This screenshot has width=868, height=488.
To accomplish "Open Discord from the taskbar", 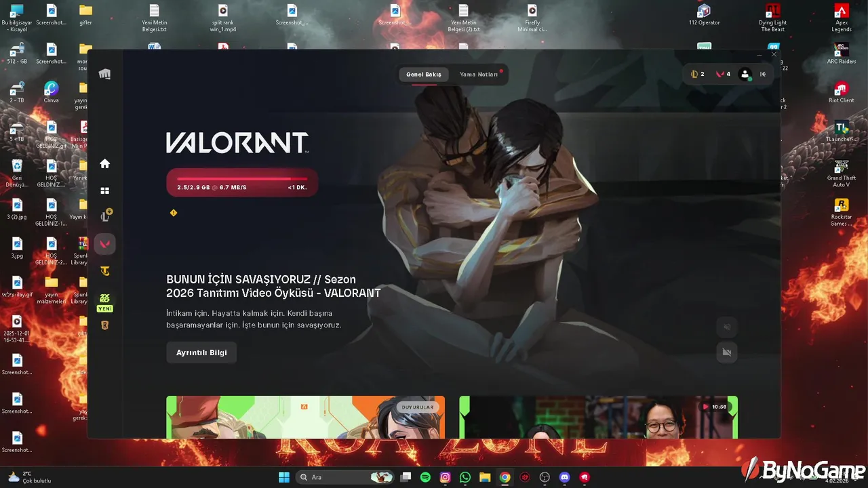I will [564, 477].
